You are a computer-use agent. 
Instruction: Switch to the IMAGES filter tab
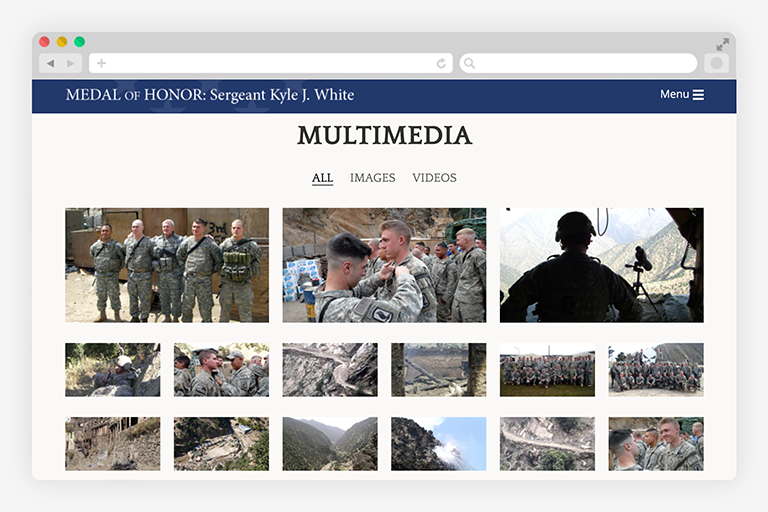click(x=373, y=178)
